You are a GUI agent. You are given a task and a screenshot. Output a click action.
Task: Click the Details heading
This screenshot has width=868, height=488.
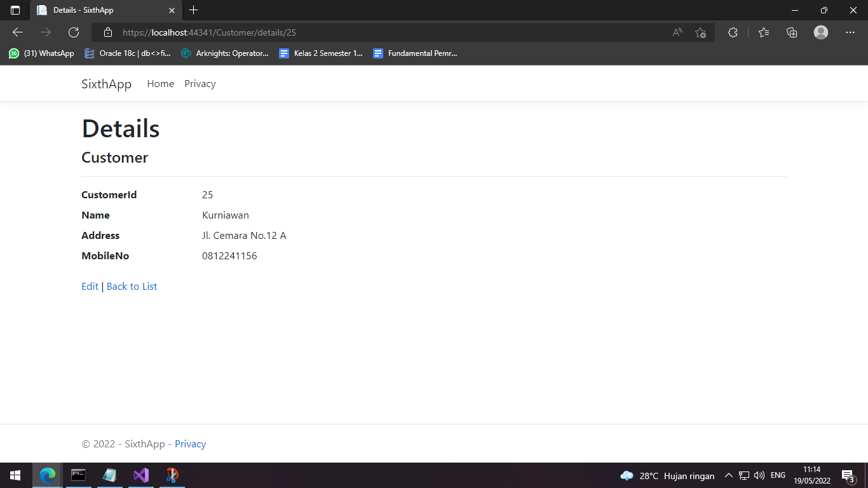click(121, 128)
